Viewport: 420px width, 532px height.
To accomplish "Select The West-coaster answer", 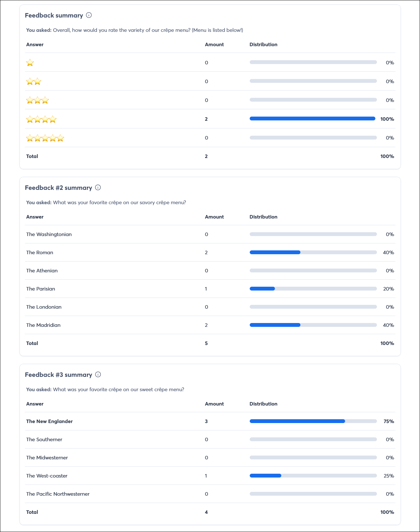I will [47, 476].
